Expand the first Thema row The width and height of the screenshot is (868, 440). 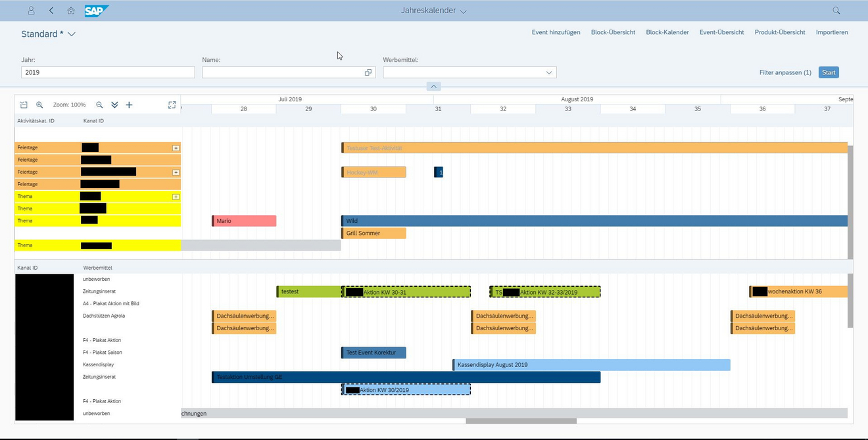tap(176, 197)
